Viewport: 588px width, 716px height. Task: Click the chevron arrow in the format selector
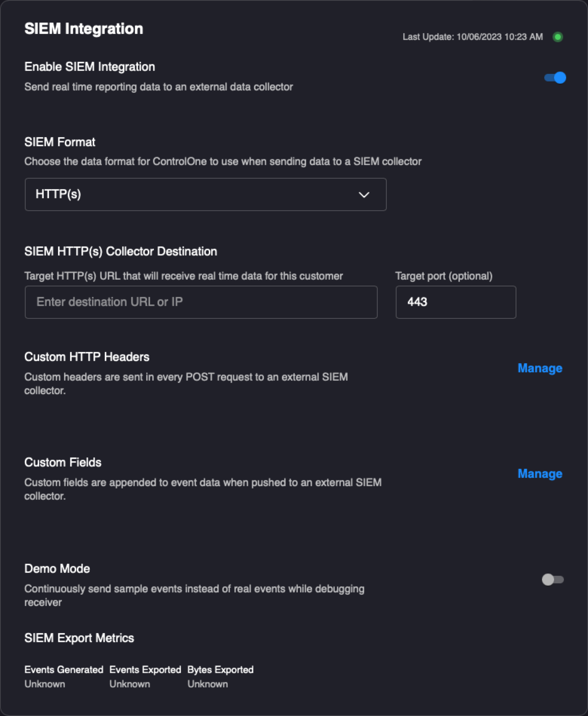pyautogui.click(x=364, y=195)
